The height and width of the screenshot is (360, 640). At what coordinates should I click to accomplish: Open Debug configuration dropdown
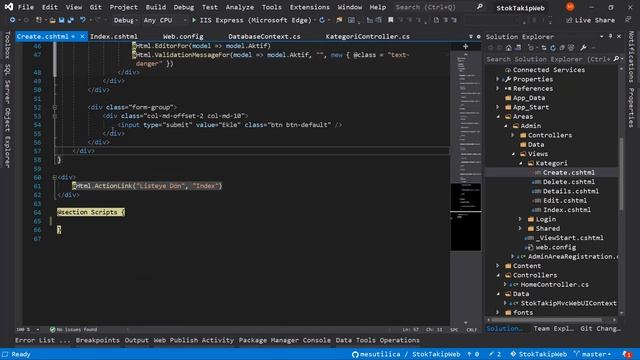pyautogui.click(x=125, y=20)
